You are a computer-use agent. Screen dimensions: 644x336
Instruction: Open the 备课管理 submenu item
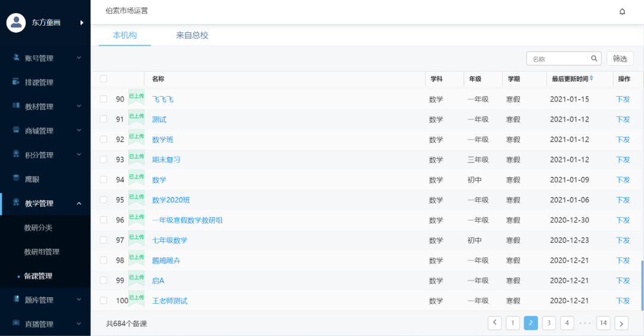point(38,276)
